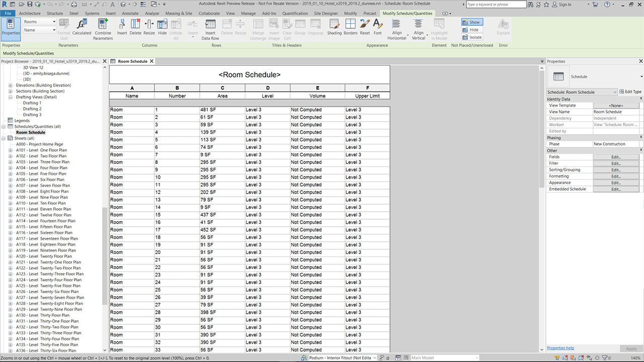Switch to the Annotate ribbon tab

[130, 14]
